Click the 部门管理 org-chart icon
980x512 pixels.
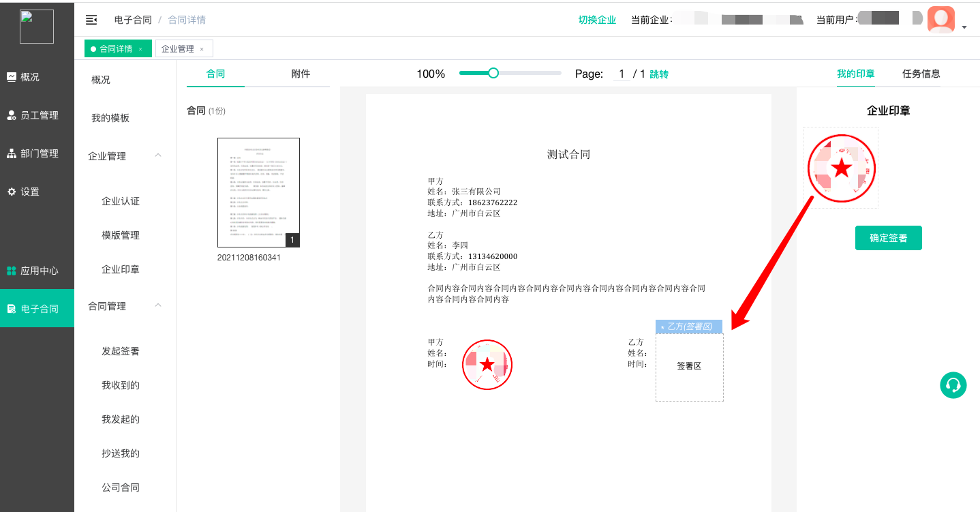click(x=12, y=153)
